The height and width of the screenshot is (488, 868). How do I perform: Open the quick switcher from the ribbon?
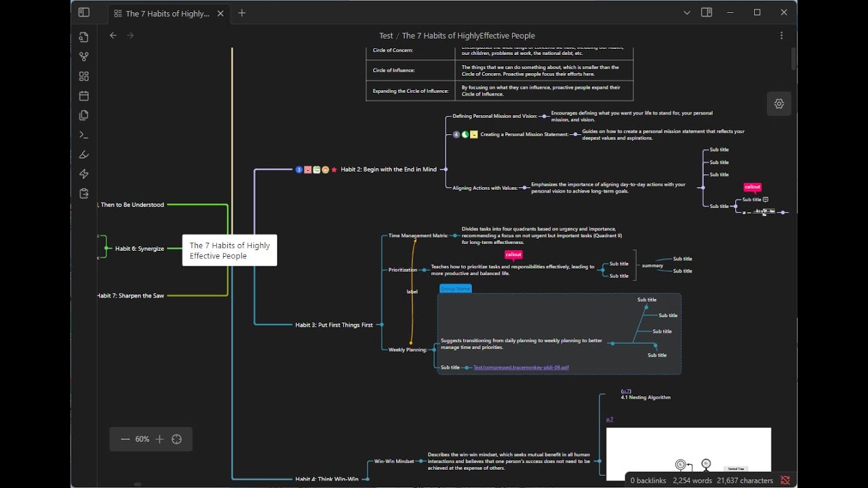pos(83,37)
